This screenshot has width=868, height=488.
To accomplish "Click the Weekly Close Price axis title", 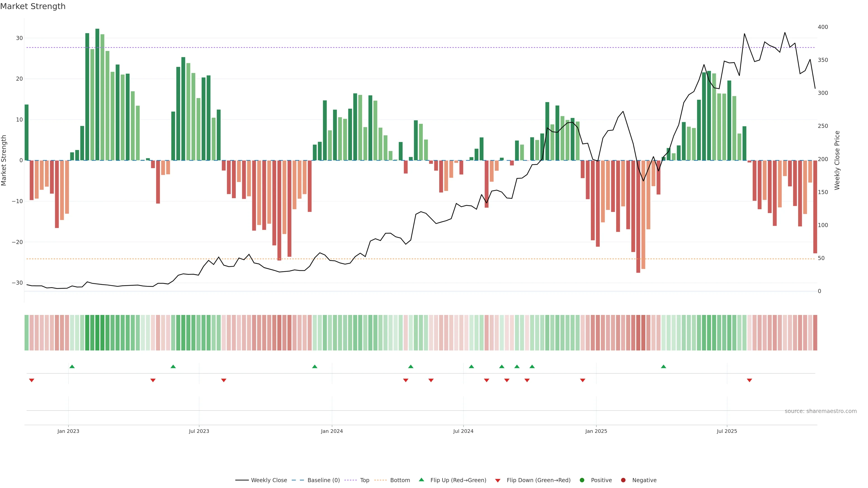I will point(837,160).
